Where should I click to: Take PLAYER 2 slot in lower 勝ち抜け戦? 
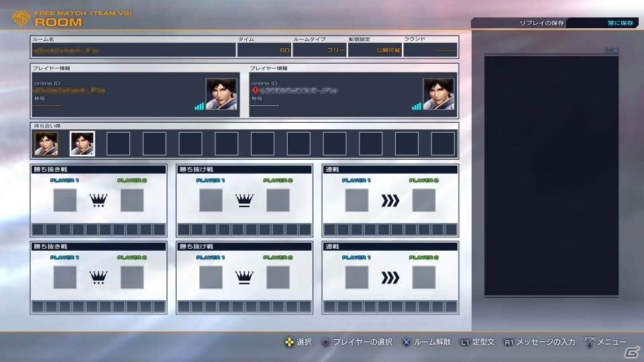tap(278, 278)
